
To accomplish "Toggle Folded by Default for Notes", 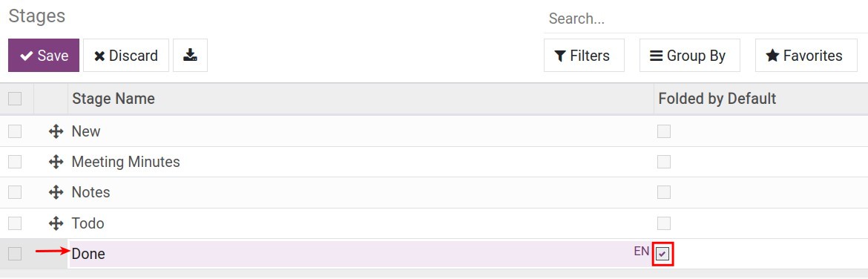I will (664, 192).
